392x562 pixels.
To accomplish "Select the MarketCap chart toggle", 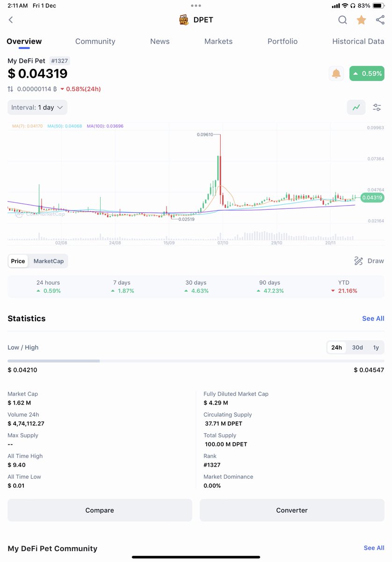I will pos(49,261).
